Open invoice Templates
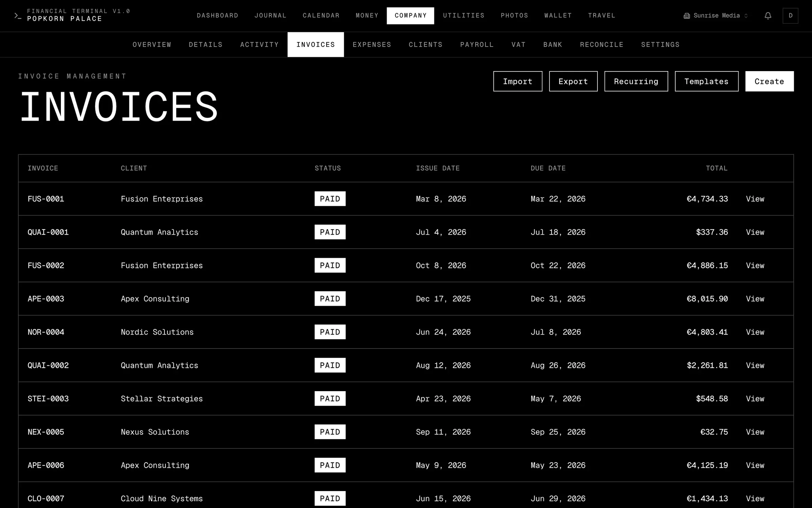812x508 pixels. coord(706,81)
